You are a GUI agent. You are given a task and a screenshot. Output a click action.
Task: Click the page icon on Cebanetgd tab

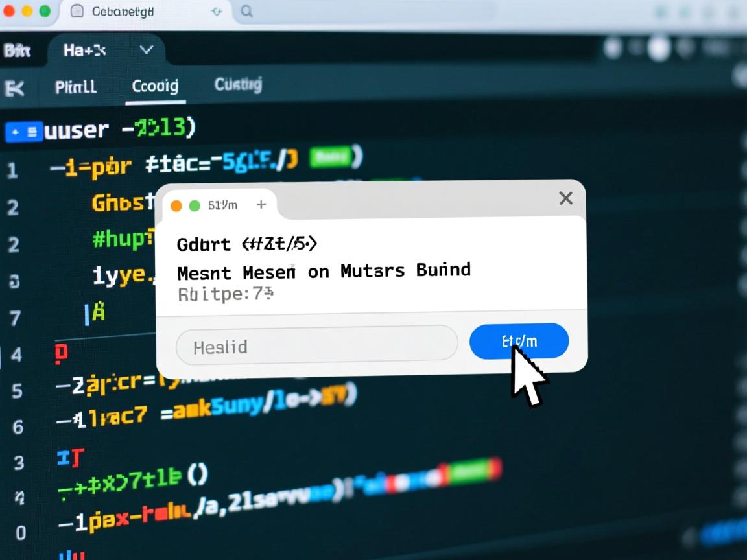pyautogui.click(x=77, y=11)
